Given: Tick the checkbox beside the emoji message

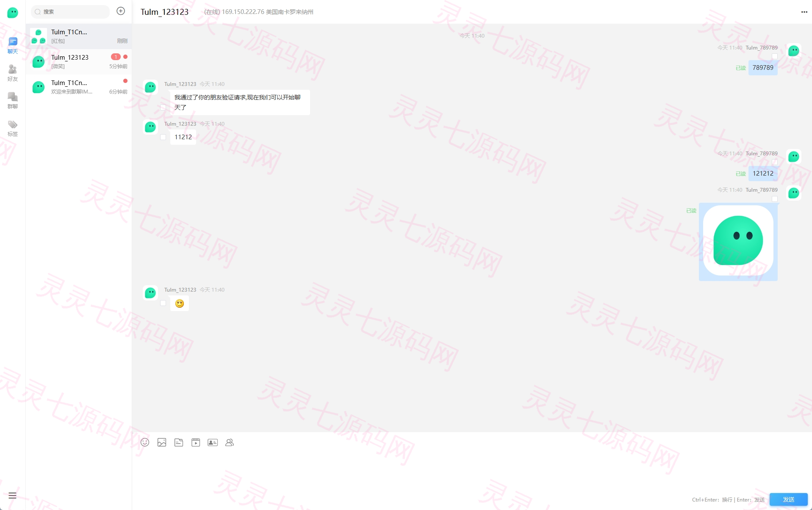Looking at the screenshot, I should click(x=163, y=303).
